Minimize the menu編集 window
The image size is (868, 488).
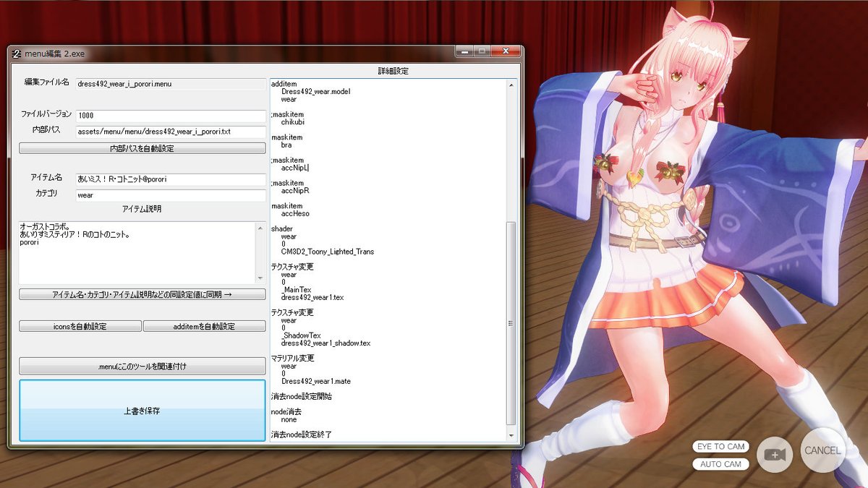[x=465, y=51]
